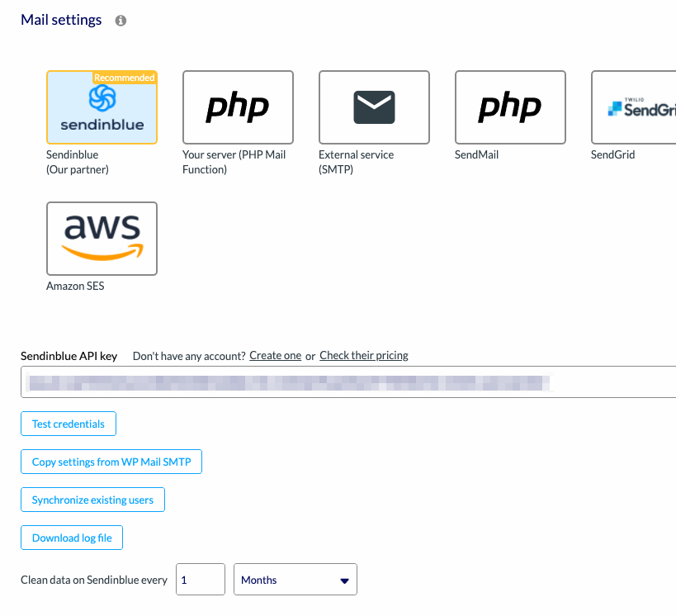Image resolution: width=676 pixels, height=616 pixels.
Task: Click the 'Sendinblue API key' label
Action: point(69,356)
